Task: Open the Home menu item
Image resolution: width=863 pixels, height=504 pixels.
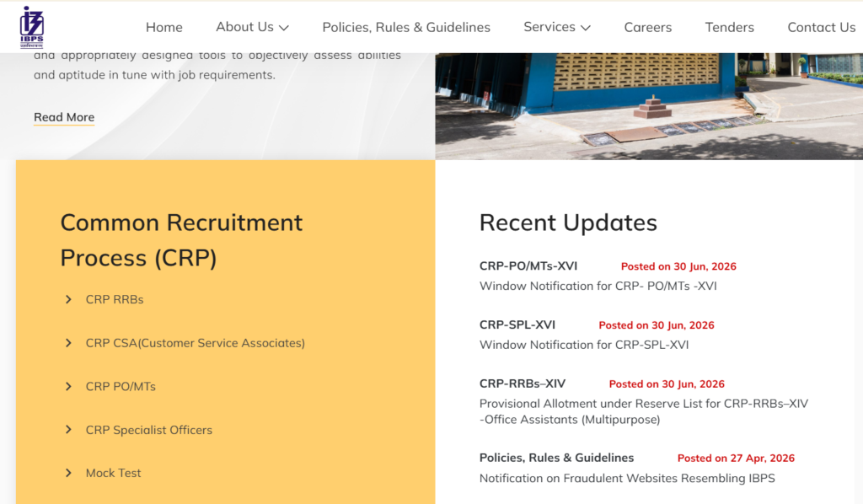Action: pos(164,27)
